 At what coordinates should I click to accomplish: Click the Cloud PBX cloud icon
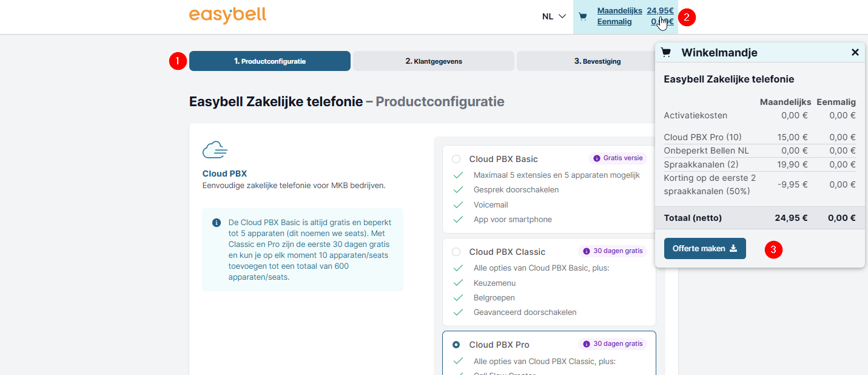(215, 149)
